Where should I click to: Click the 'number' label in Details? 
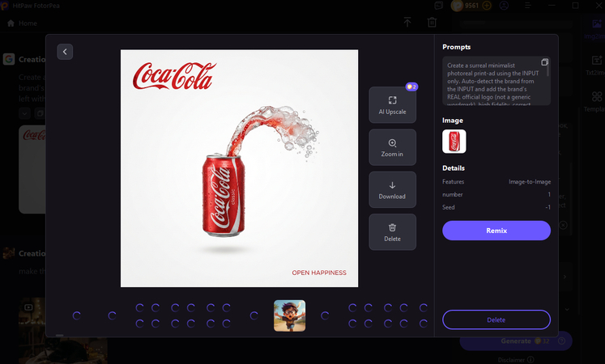(452, 194)
